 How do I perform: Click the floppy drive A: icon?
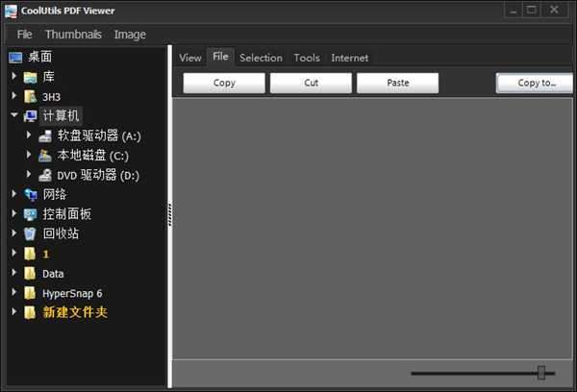pos(45,136)
